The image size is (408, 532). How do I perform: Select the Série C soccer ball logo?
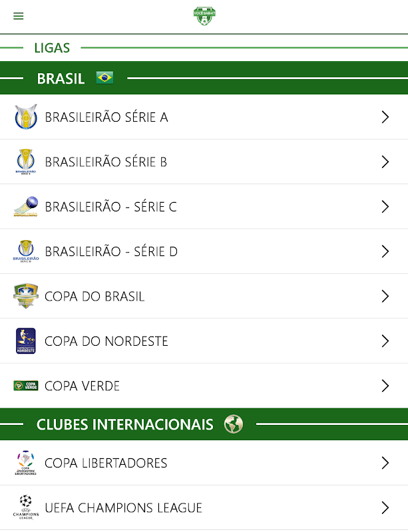point(26,207)
